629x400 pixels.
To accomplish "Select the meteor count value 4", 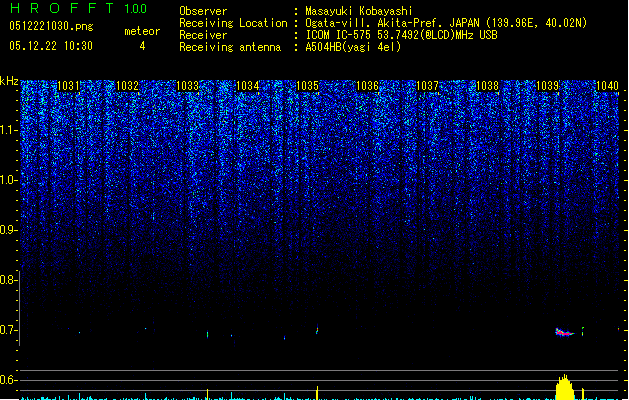I will [x=142, y=46].
